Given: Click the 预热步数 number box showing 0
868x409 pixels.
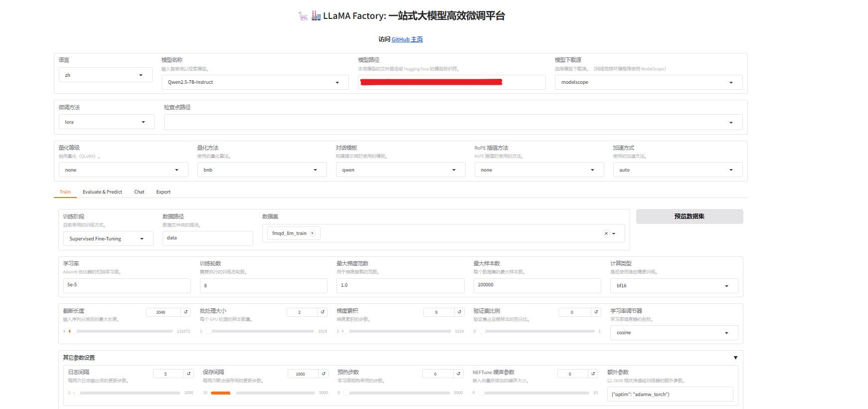Looking at the screenshot, I should point(438,374).
